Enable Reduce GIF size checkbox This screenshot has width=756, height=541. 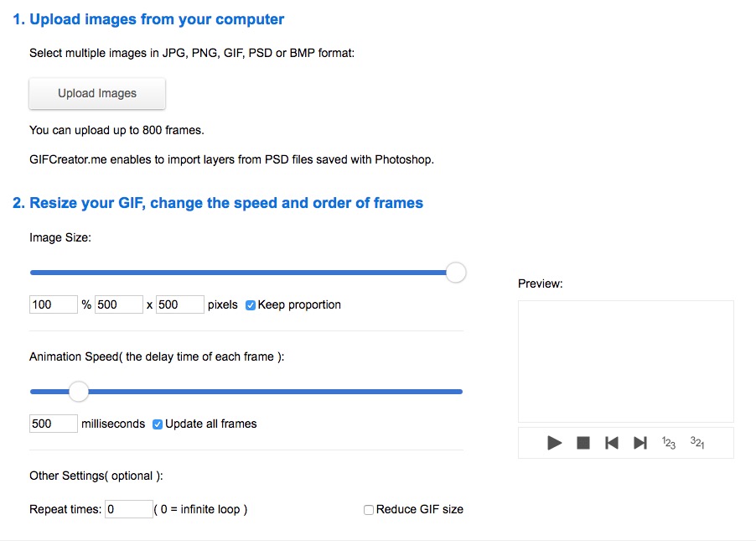[x=369, y=510]
